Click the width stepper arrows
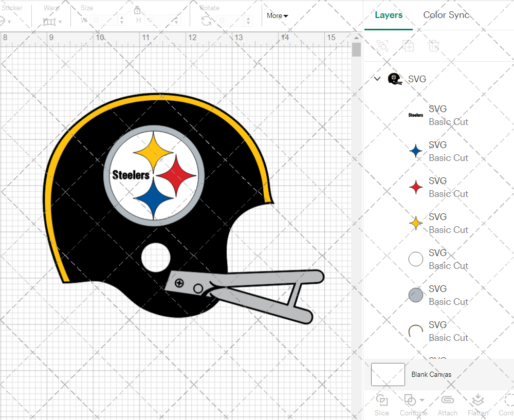 pos(122,21)
